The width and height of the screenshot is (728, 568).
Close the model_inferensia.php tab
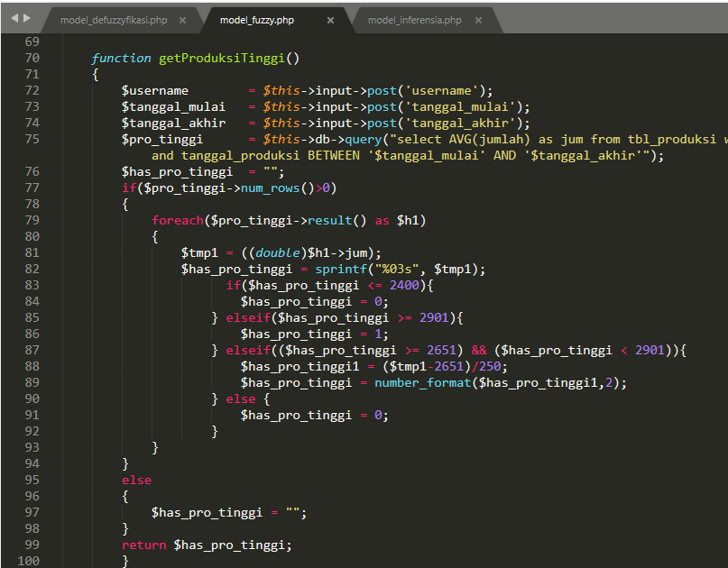[478, 20]
